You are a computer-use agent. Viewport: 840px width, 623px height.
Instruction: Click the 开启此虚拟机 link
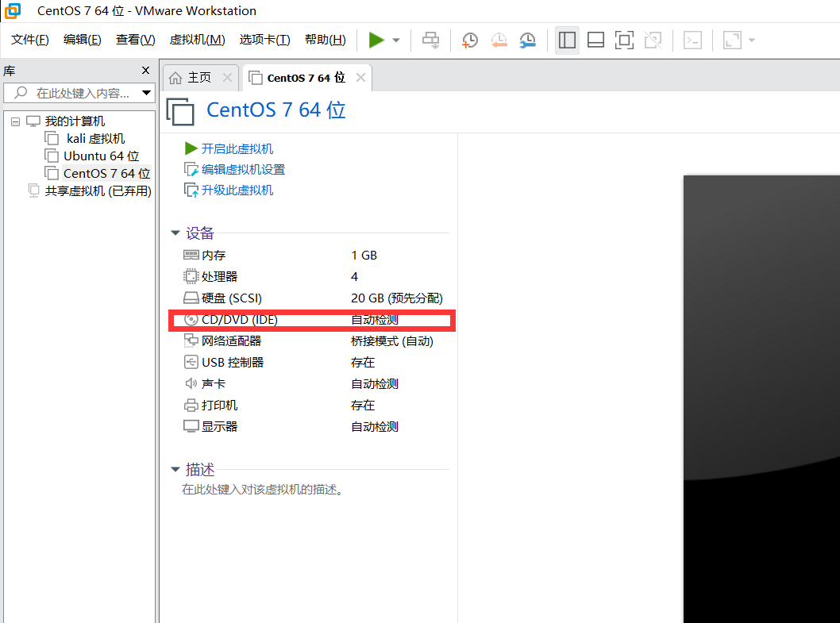coord(237,148)
